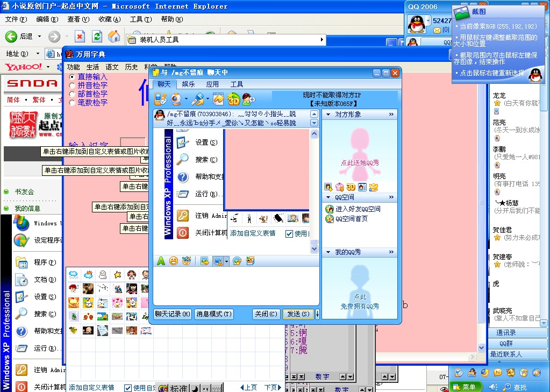
Task: Open the QQ空间首页 link
Action: click(352, 219)
